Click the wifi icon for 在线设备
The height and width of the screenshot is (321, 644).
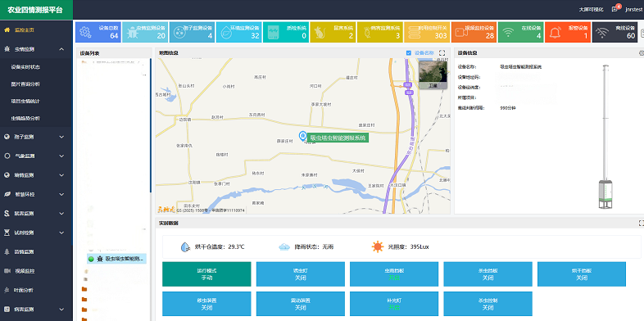[509, 33]
